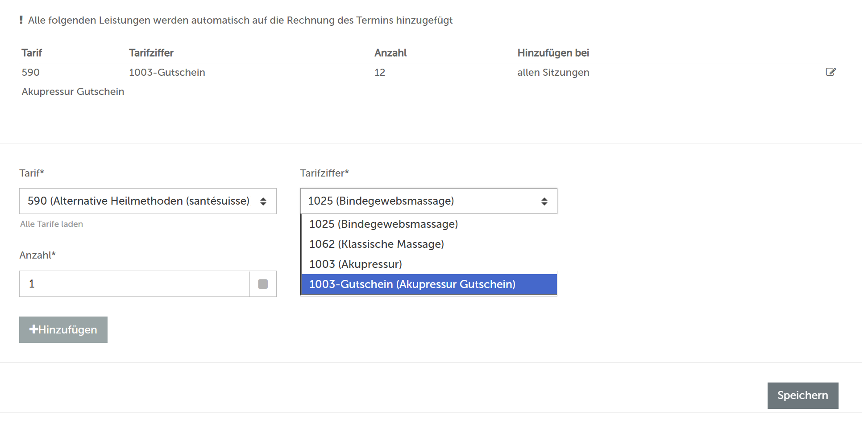The width and height of the screenshot is (868, 432).
Task: Click the Anzahl value 12 in table
Action: tap(379, 72)
